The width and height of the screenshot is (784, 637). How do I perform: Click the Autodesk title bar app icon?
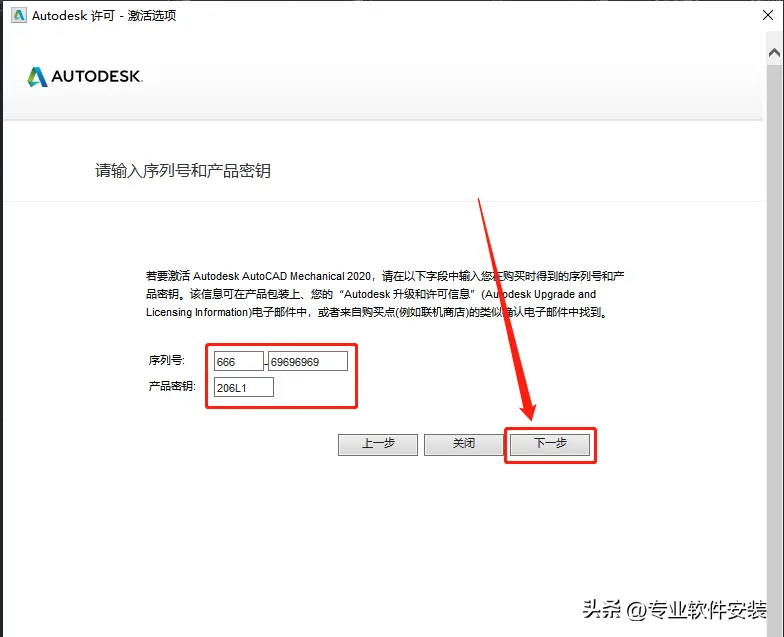click(19, 16)
